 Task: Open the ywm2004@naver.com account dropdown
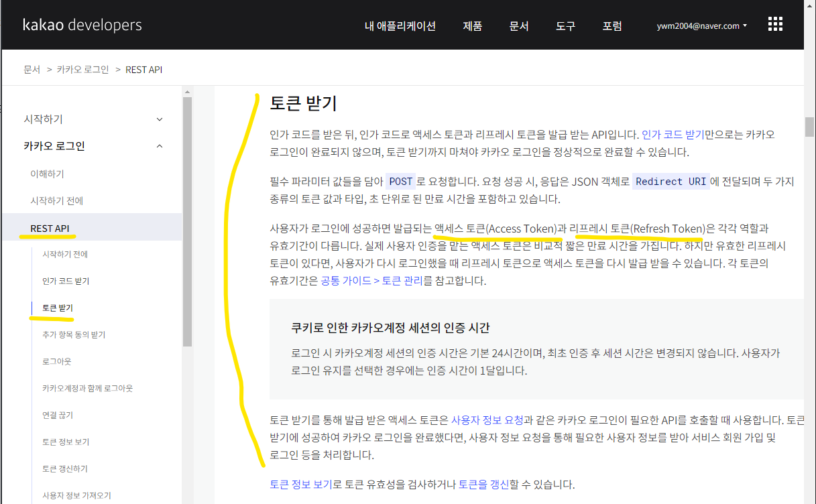(702, 26)
